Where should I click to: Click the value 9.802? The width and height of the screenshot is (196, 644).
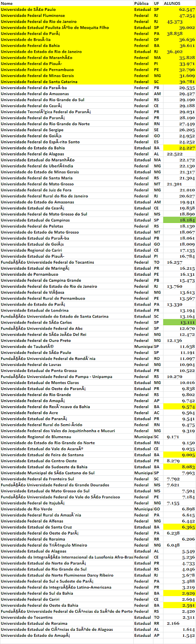pos(188,395)
